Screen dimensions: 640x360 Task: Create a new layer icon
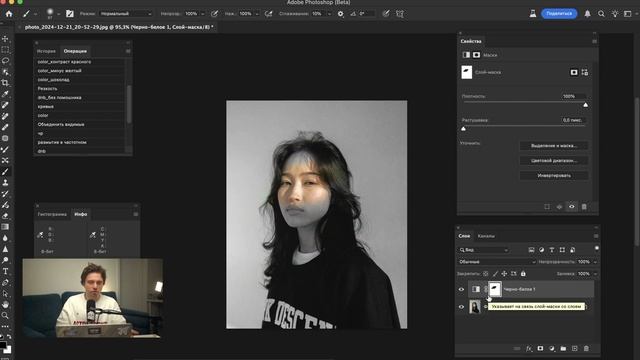[575, 349]
